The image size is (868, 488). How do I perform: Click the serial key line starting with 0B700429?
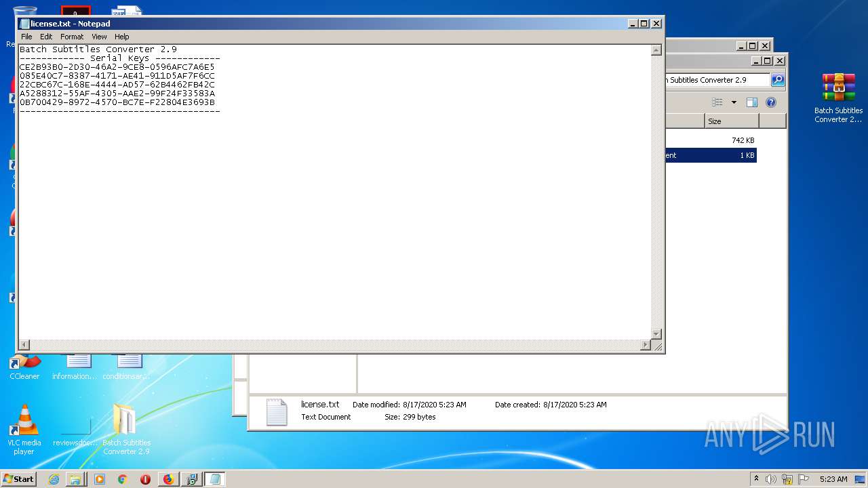pos(117,102)
